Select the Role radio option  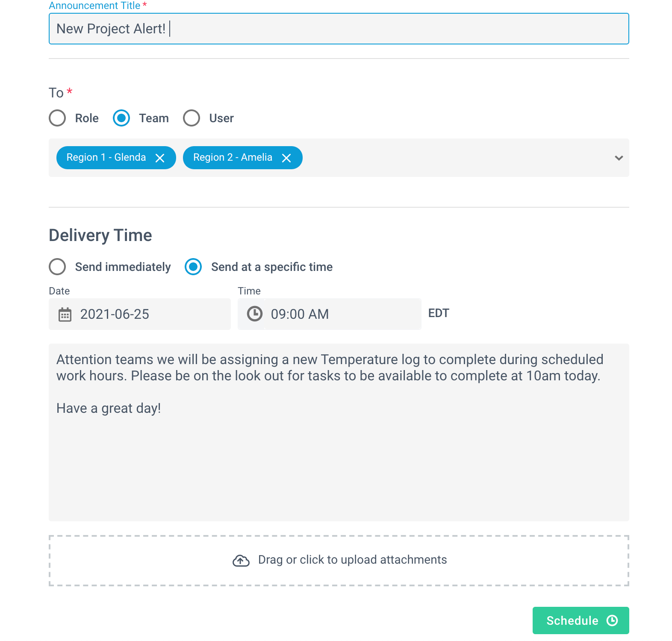pyautogui.click(x=57, y=118)
